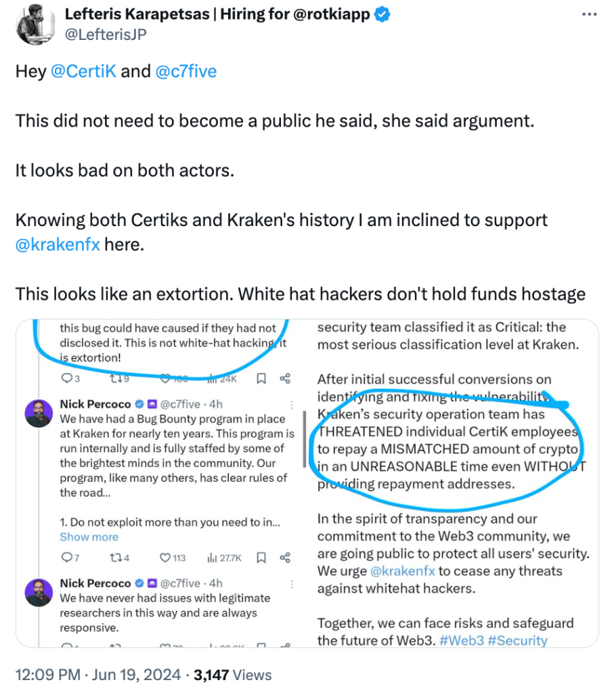616x693 pixels.
Task: Follow the @krakenfx mention link
Action: (58, 244)
